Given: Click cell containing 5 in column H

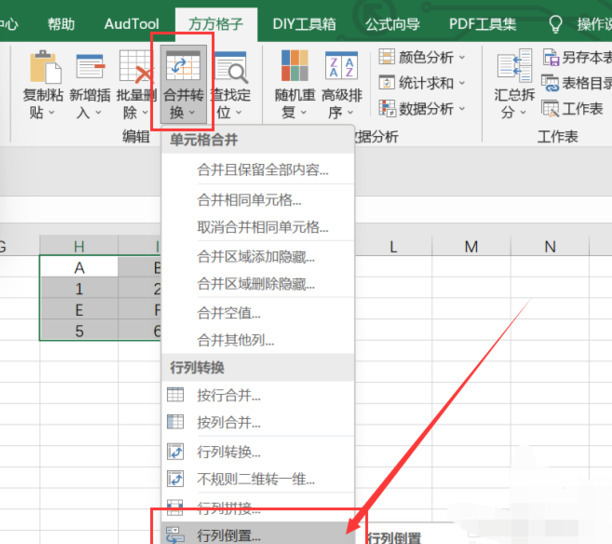Looking at the screenshot, I should [79, 331].
